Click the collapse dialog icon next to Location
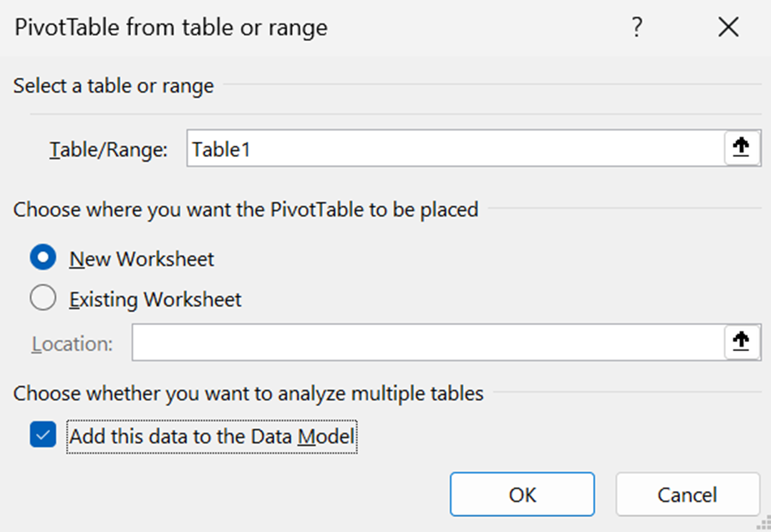Screen dimensions: 771x532 click(x=743, y=340)
